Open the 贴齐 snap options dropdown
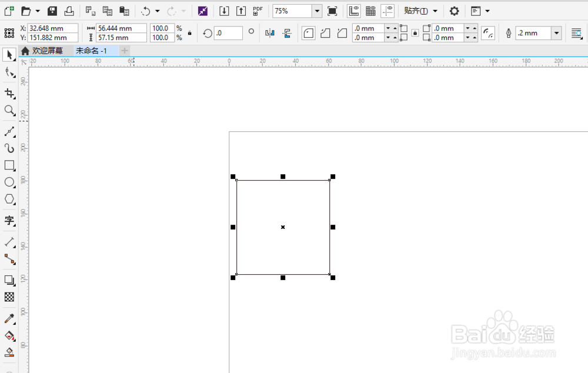588x373 pixels. click(435, 11)
